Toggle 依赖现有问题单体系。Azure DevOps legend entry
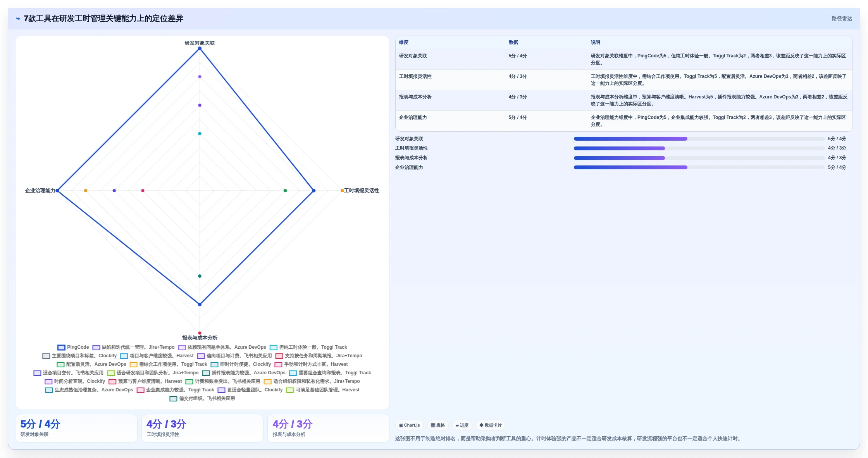Viewport: 868px width, 458px height. point(222,347)
